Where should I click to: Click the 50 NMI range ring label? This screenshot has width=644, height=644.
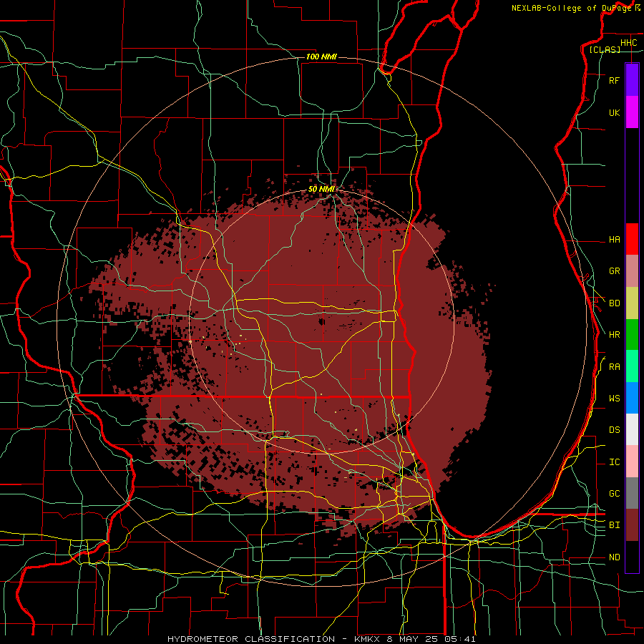pyautogui.click(x=321, y=189)
